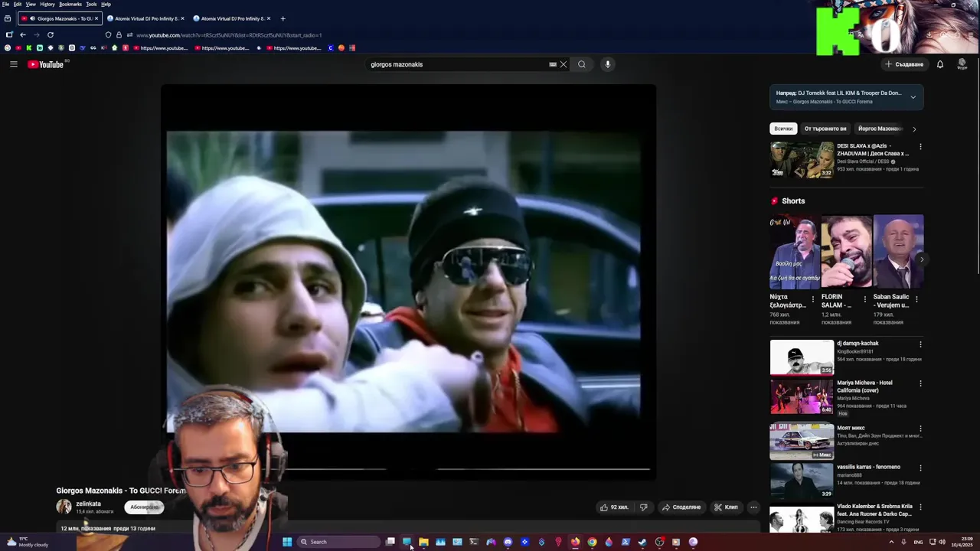This screenshot has width=980, height=551.
Task: Toggle the Абониране subscription button
Action: point(144,507)
